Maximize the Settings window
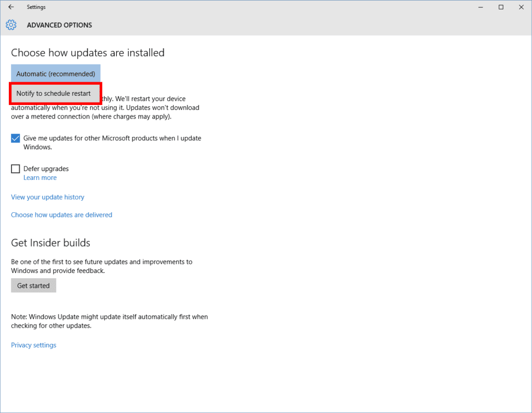This screenshot has width=532, height=413. tap(500, 7)
